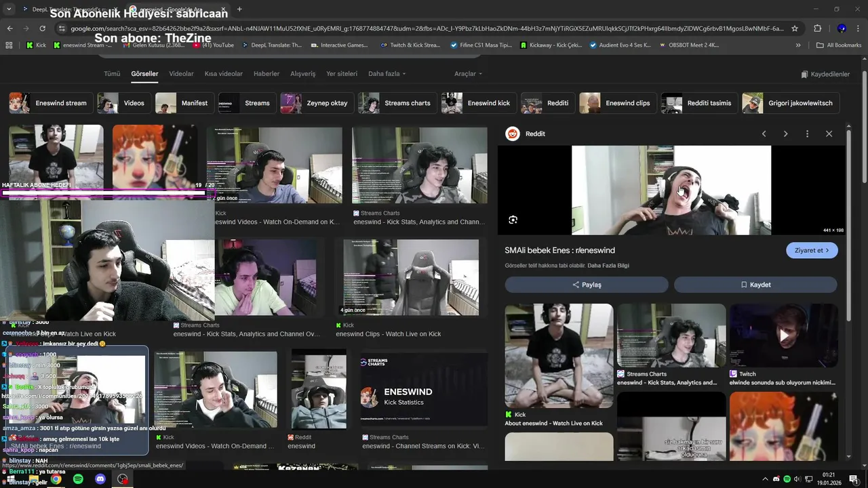Screen dimensions: 868x488
Task: Click Reddit logo in preview header
Action: (x=513, y=134)
